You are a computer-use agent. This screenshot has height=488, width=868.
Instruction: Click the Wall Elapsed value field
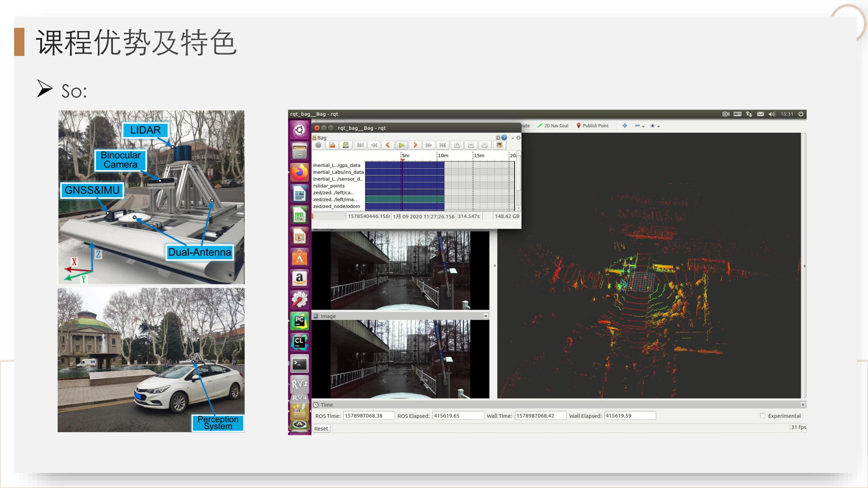630,416
